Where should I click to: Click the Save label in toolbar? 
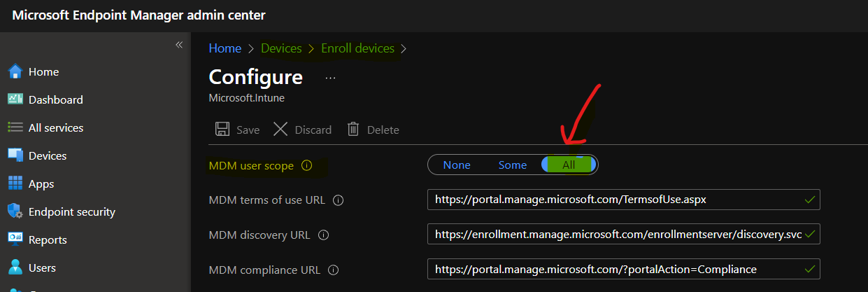pos(248,130)
